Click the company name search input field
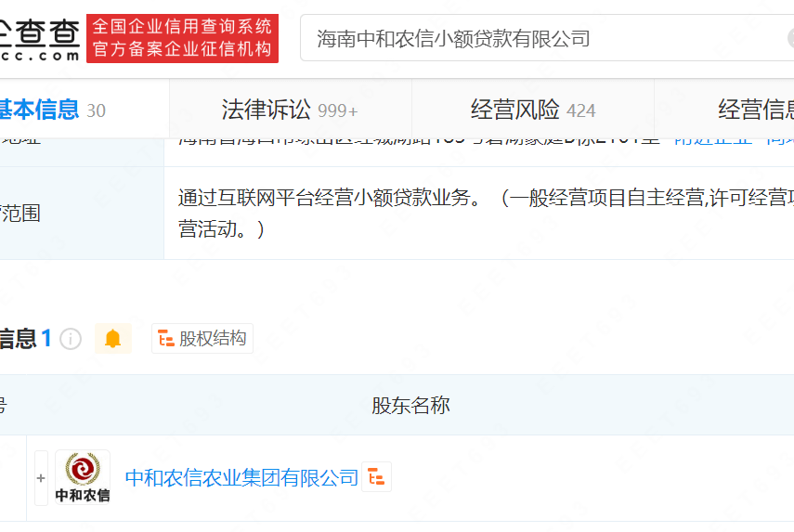The width and height of the screenshot is (794, 532). coord(539,39)
